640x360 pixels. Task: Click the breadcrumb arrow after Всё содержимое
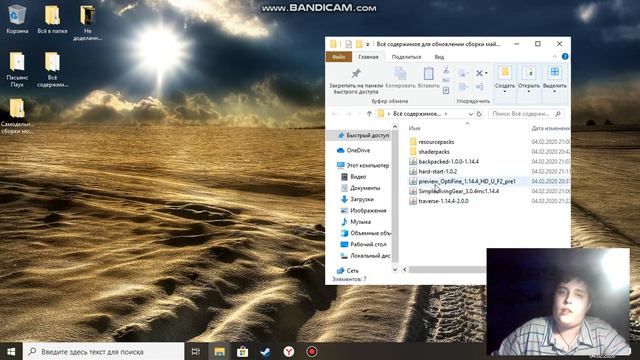446,114
